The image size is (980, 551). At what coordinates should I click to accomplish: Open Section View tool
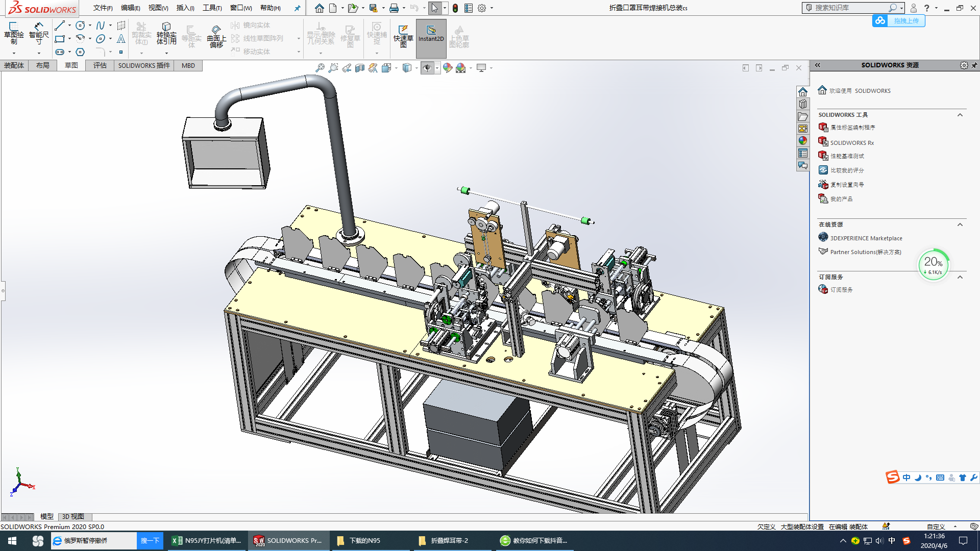click(x=360, y=68)
